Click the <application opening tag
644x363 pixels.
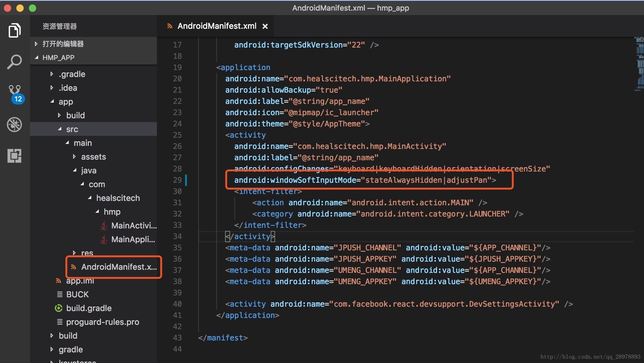pyautogui.click(x=243, y=68)
